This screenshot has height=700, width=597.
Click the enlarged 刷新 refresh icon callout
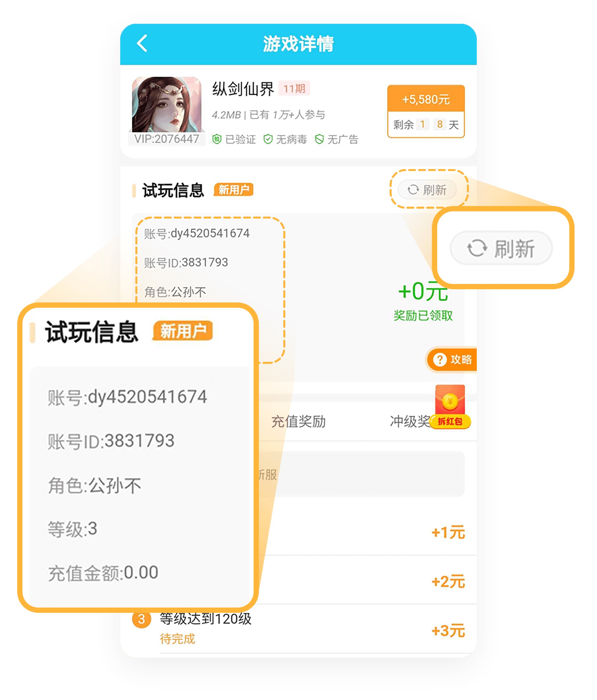tap(501, 248)
